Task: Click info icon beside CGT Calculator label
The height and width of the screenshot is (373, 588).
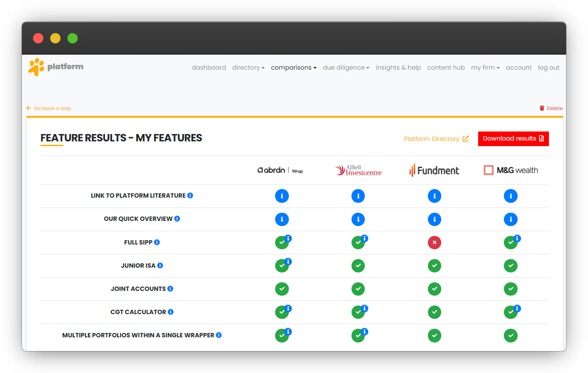Action: pyautogui.click(x=170, y=312)
